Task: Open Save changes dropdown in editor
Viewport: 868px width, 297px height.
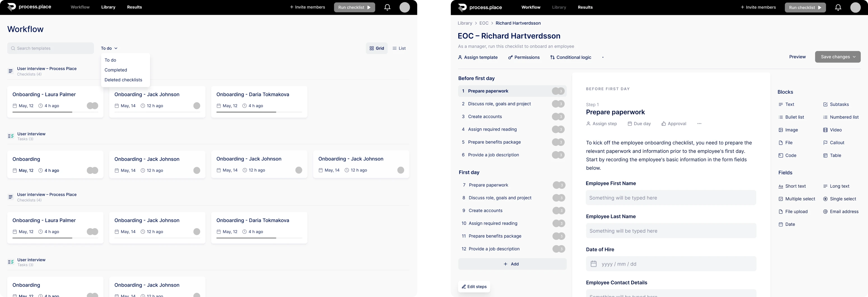Action: point(837,57)
